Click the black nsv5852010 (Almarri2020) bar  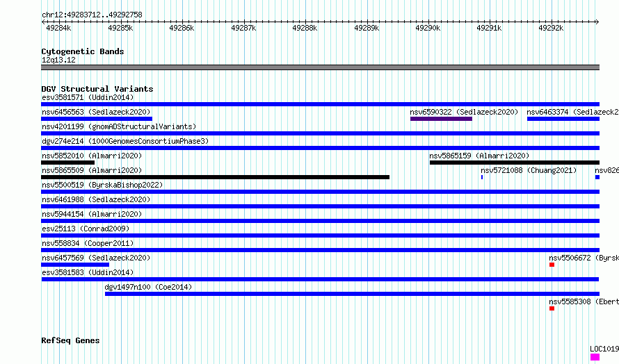click(x=68, y=163)
